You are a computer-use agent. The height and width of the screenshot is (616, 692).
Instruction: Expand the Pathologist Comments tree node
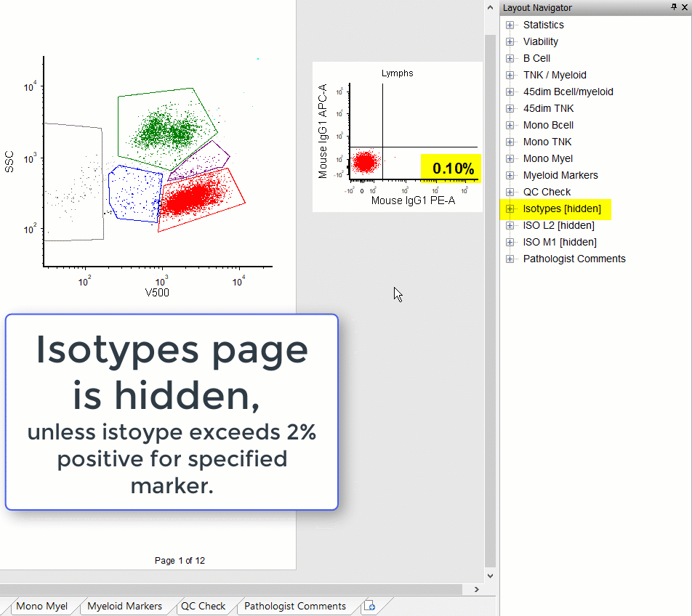point(510,259)
